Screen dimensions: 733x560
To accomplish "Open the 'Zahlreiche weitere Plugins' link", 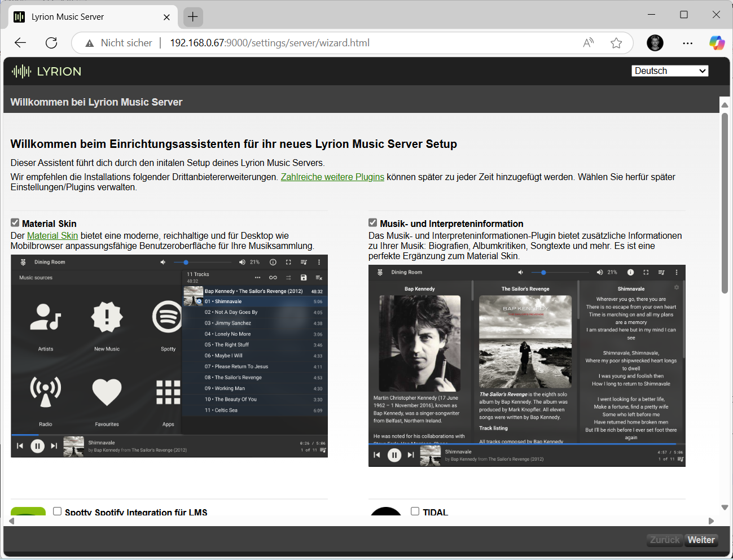I will click(x=332, y=177).
